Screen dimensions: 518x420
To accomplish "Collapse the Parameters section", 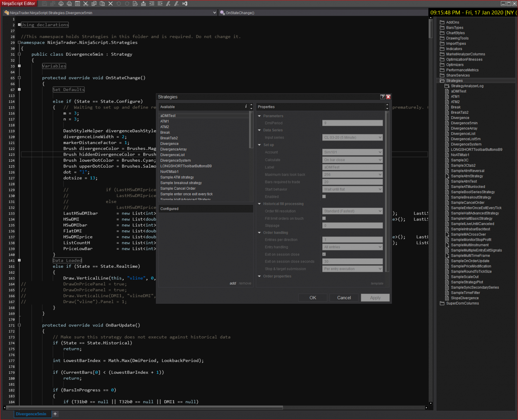I will [260, 116].
